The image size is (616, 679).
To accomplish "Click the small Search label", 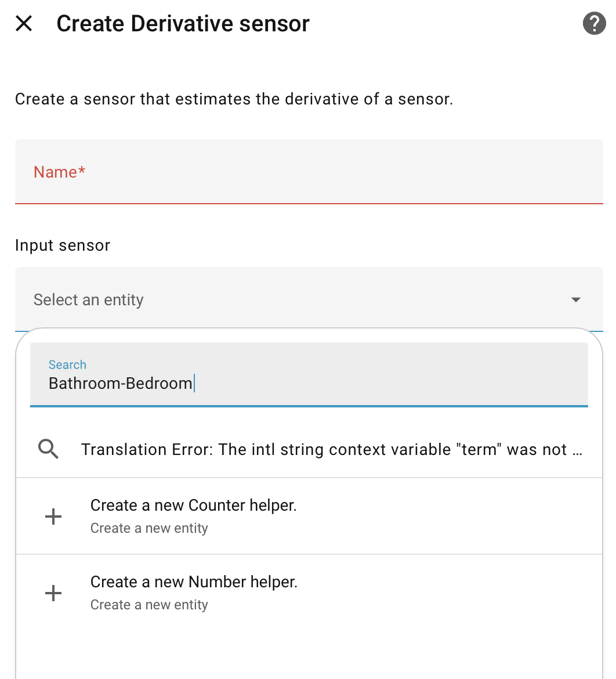I will pyautogui.click(x=67, y=364).
